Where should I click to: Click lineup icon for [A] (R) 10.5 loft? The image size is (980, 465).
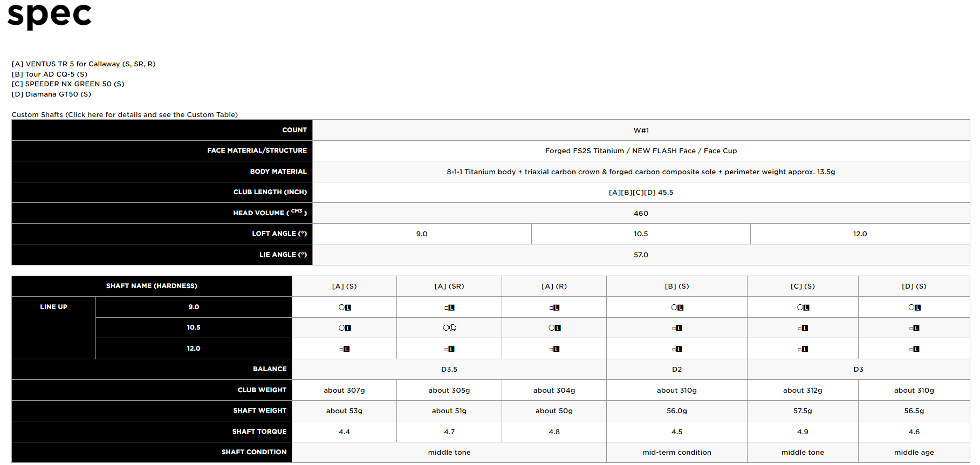coord(554,328)
